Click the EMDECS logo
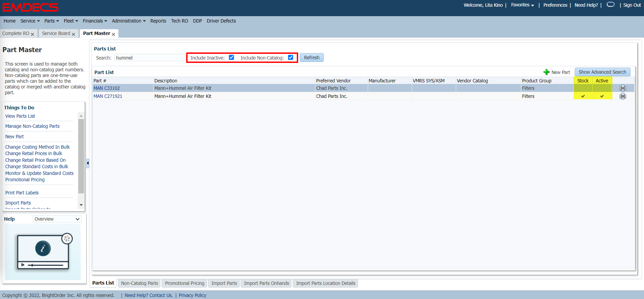This screenshot has height=299, width=644. pos(30,7)
